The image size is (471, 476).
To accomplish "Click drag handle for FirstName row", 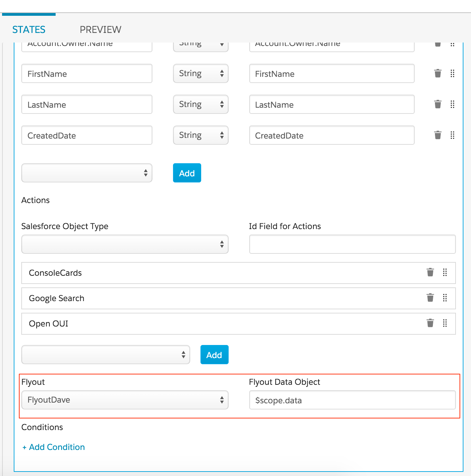I will 452,73.
